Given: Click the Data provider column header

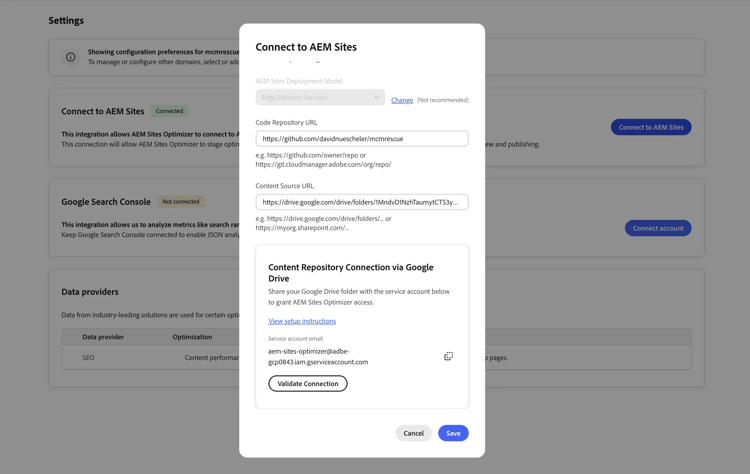Looking at the screenshot, I should (103, 337).
